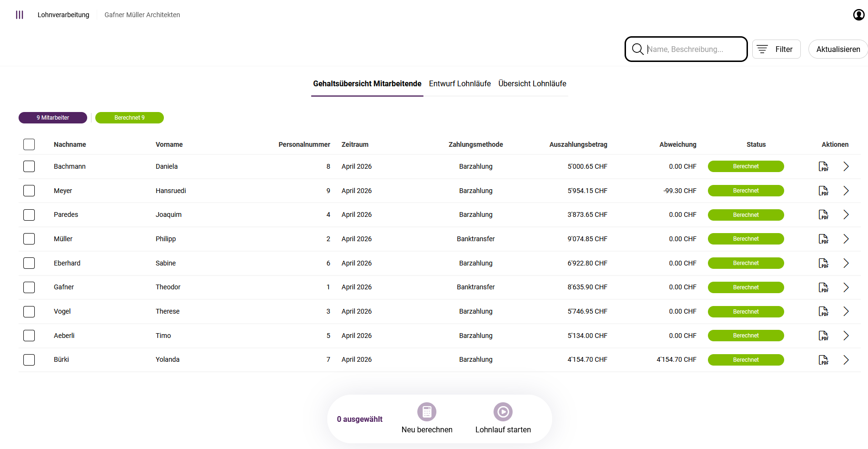Expand details chevron for Paredes
The image size is (868, 449).
[846, 214]
